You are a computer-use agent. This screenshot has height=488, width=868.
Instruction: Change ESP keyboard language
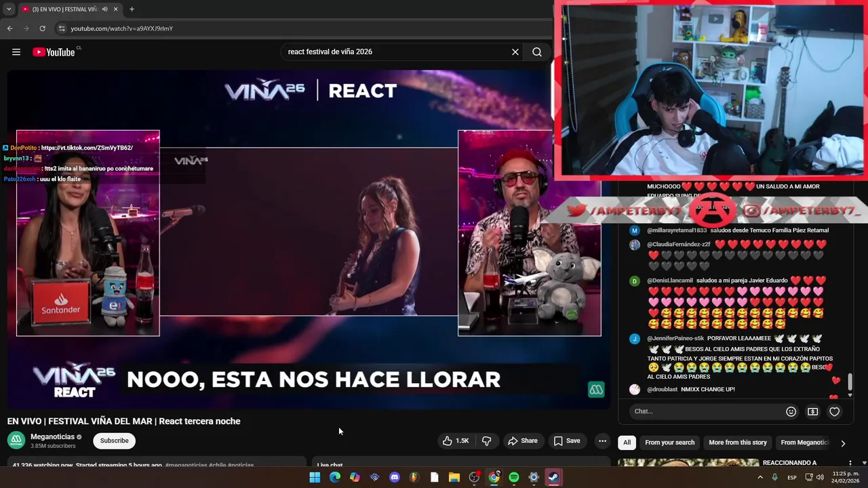pyautogui.click(x=792, y=478)
